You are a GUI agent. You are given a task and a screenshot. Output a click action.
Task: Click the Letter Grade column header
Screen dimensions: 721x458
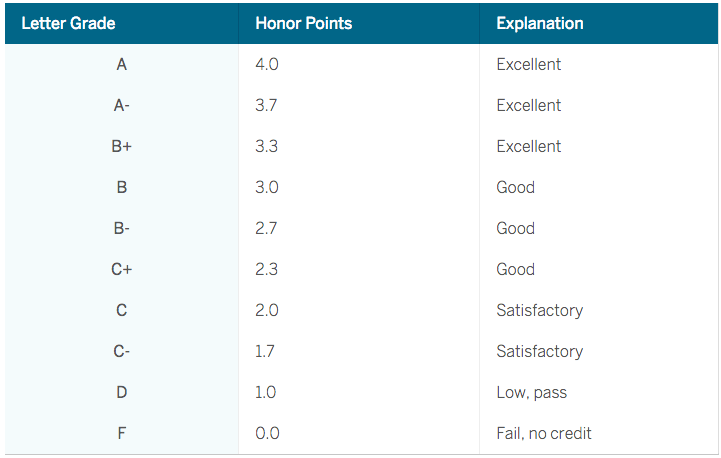[69, 23]
